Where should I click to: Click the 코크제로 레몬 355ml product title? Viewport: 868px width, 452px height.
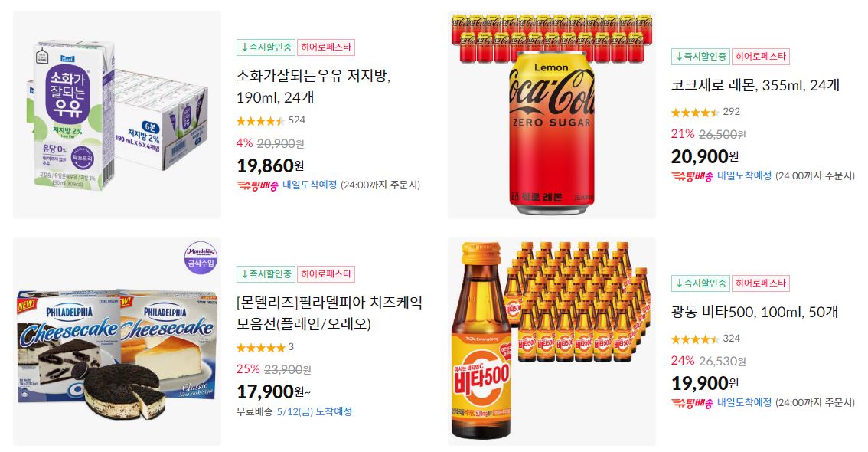(755, 85)
